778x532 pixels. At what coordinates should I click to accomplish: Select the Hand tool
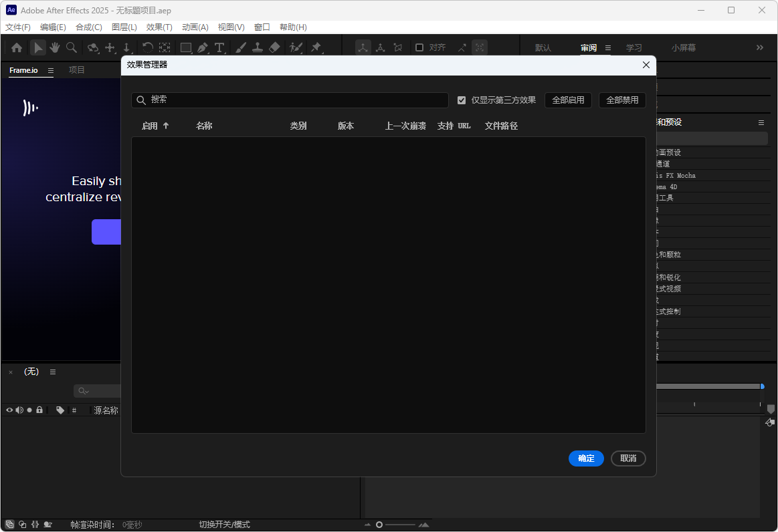click(x=54, y=47)
